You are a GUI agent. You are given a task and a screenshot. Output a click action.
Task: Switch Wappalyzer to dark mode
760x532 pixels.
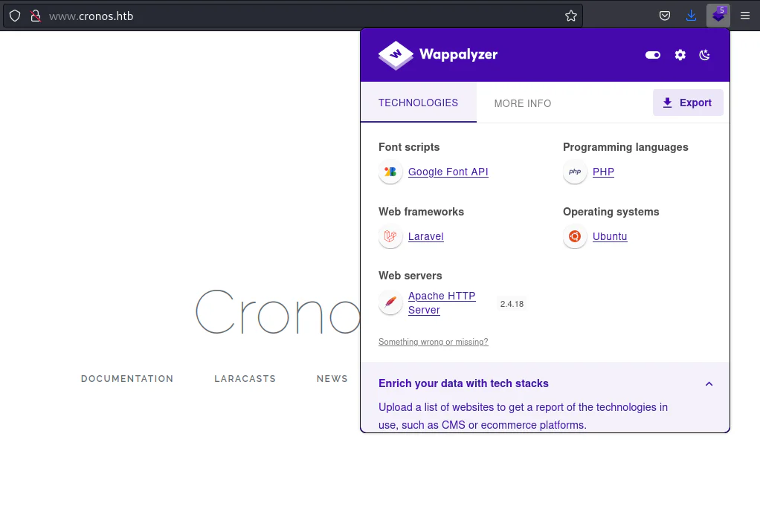[705, 55]
